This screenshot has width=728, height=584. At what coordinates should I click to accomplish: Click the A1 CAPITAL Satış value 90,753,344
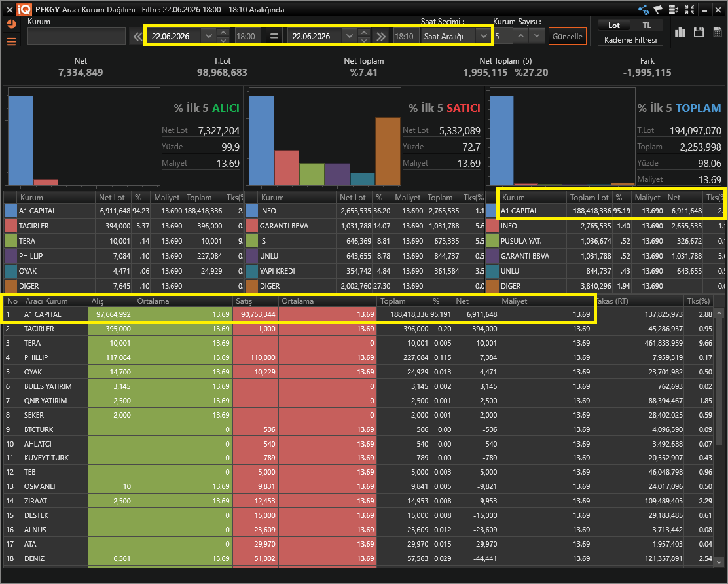258,314
